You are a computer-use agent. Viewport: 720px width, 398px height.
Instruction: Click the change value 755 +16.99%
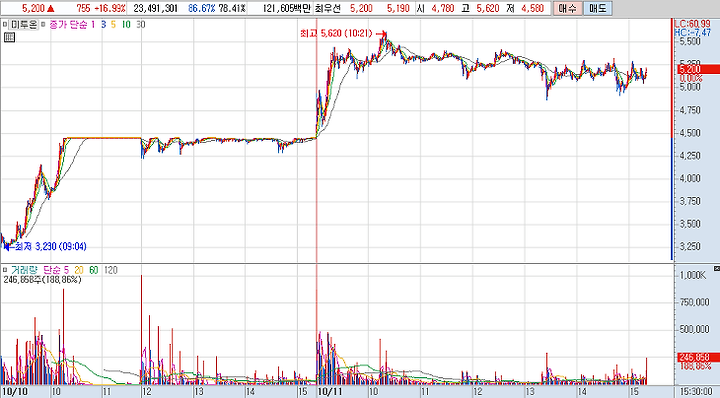coord(101,8)
